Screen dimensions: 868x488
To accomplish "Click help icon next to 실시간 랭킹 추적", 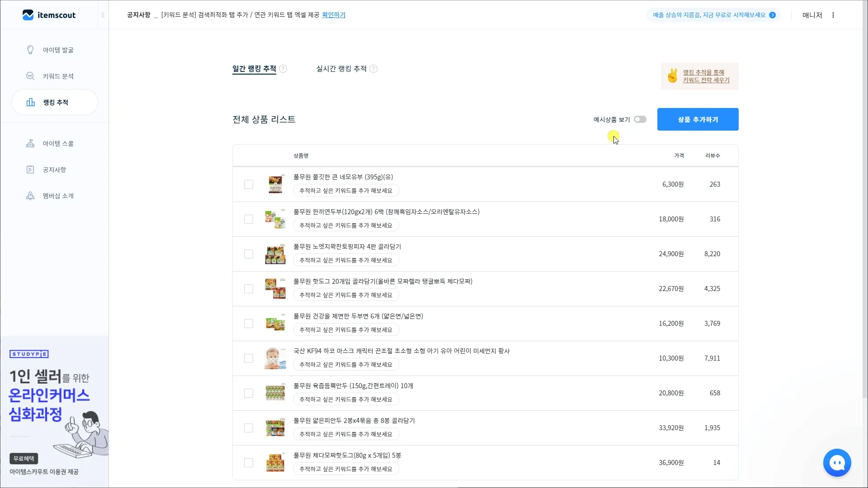I will [x=373, y=69].
